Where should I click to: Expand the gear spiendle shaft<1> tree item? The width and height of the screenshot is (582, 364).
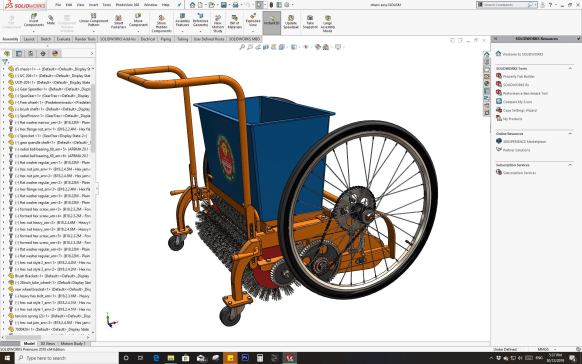(x=4, y=142)
